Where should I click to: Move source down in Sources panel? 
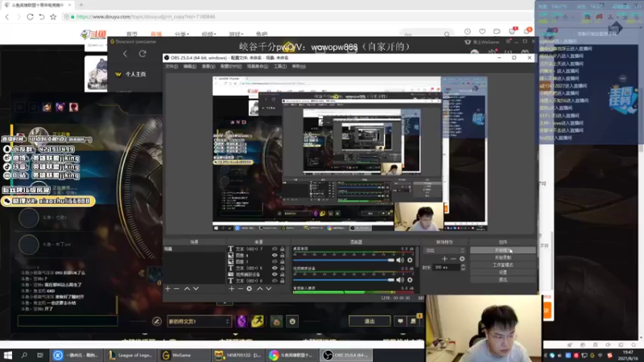(x=269, y=289)
